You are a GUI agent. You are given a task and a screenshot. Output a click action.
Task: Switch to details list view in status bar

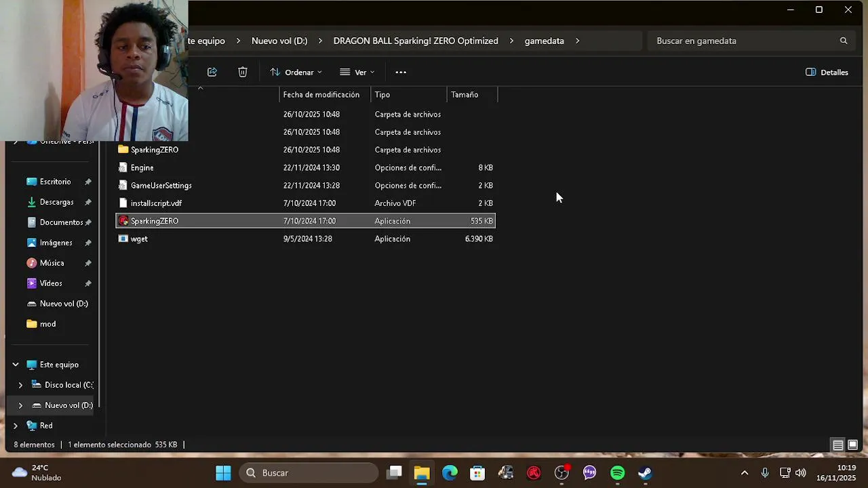click(838, 445)
